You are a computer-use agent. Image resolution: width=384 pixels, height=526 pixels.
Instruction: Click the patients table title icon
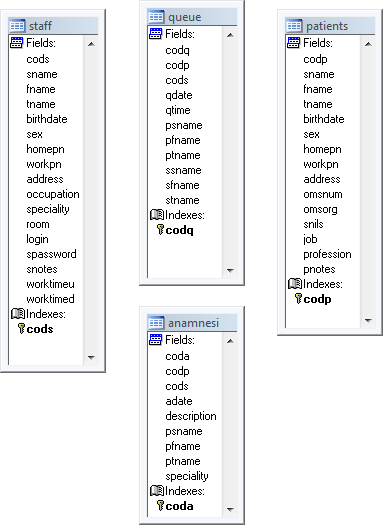coord(294,26)
